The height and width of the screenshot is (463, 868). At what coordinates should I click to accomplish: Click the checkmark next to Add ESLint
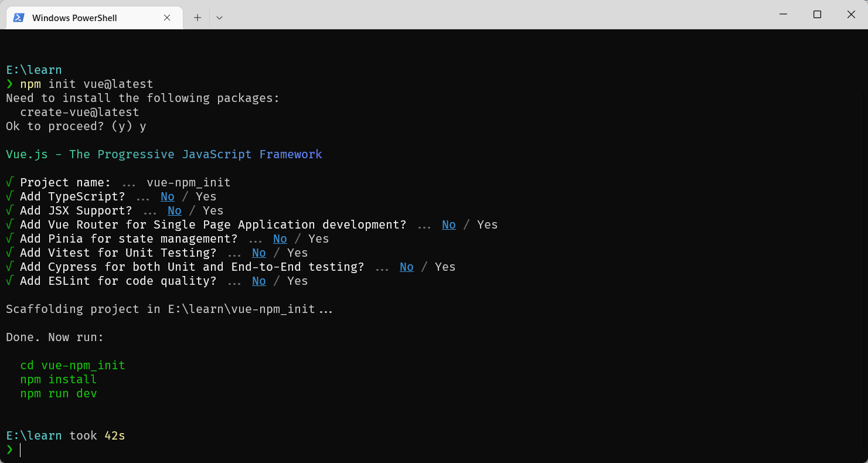[9, 281]
